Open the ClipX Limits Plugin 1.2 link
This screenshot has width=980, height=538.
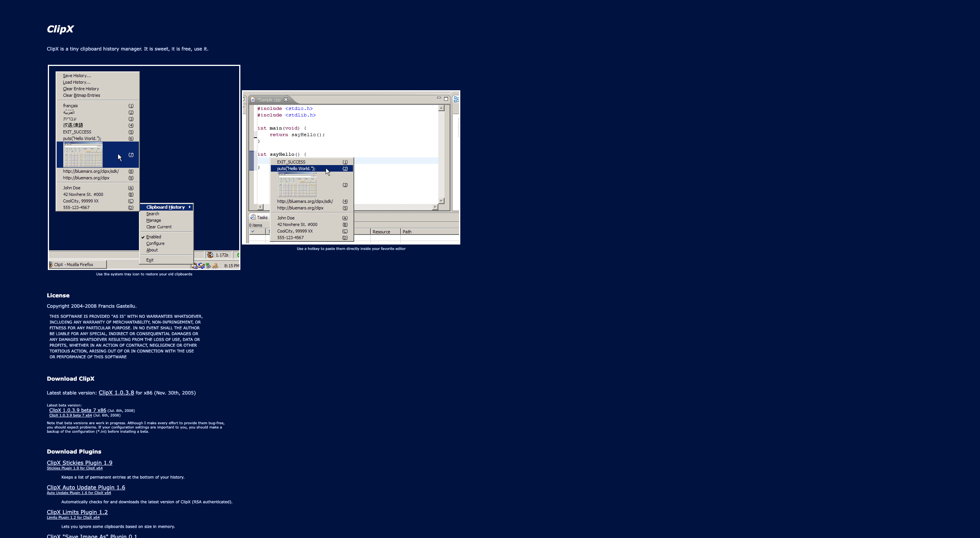click(x=77, y=512)
